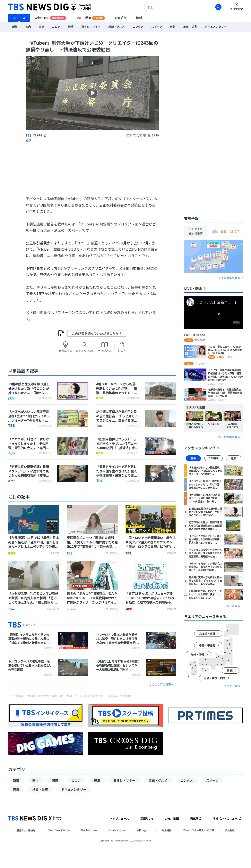Click the もっと知りたい magnifier reaction icon
This screenshot has width=251, height=868.
coord(85,344)
